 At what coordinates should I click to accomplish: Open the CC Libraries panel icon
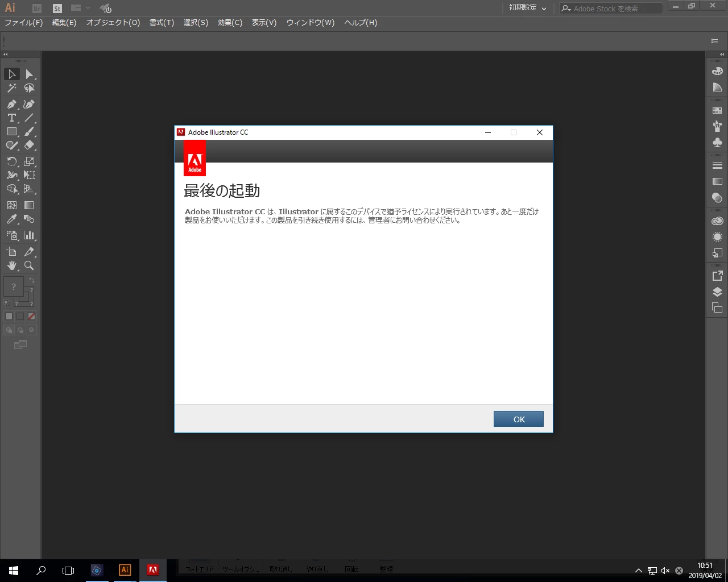717,221
